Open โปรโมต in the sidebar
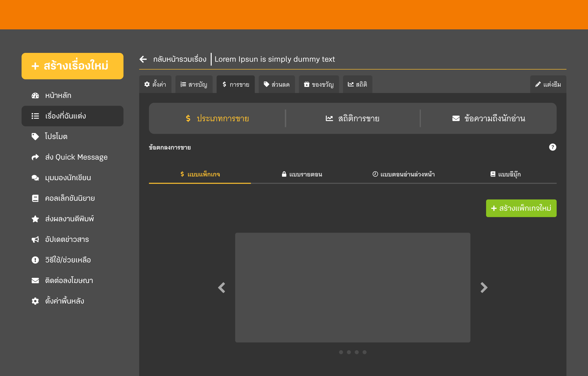The width and height of the screenshot is (588, 376). pyautogui.click(x=72, y=137)
